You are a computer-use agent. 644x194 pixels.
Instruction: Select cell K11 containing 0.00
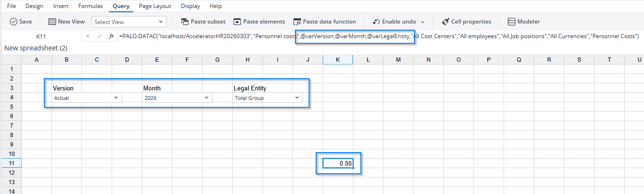click(x=338, y=163)
